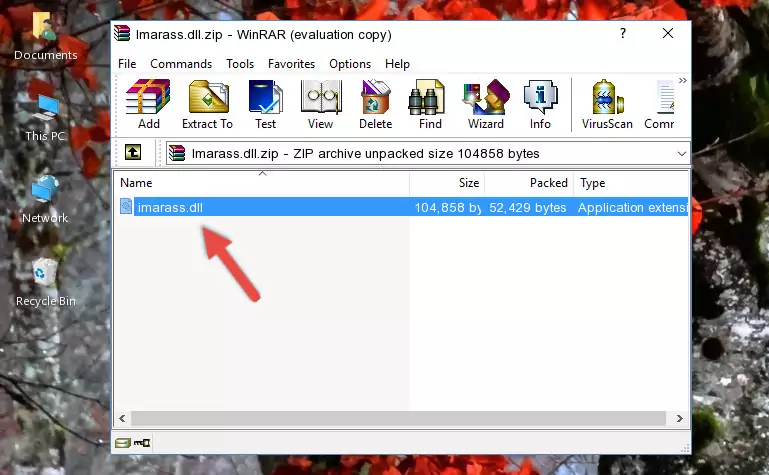The height and width of the screenshot is (475, 769).
Task: Click the Add archive toolbar icon
Action: coord(148,104)
